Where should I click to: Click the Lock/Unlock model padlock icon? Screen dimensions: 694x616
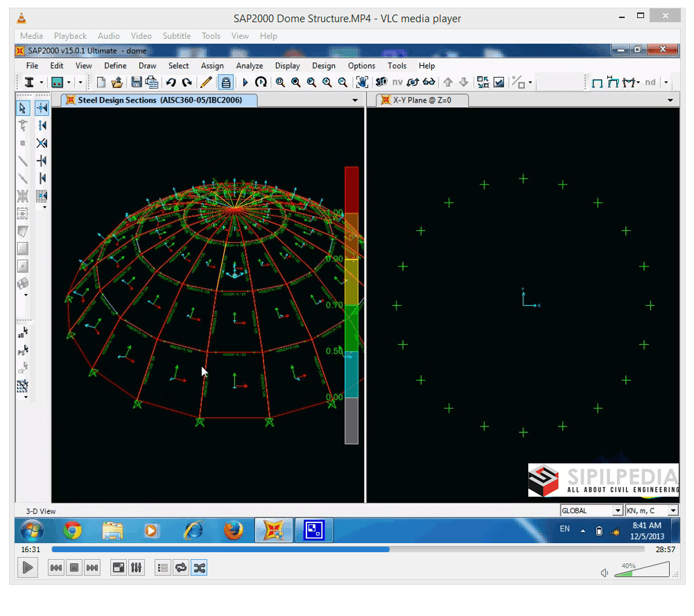[x=226, y=83]
